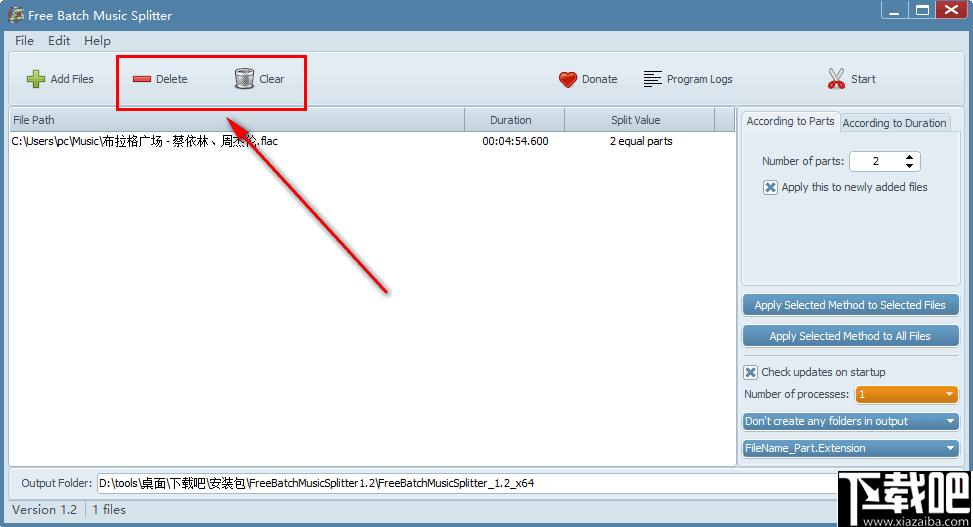This screenshot has width=973, height=527.
Task: Open Program Logs from the toolbar
Action: pos(687,79)
